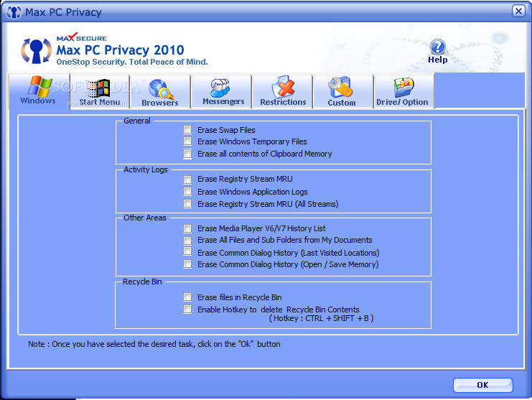Enable Erase Media Player V6/V7 History List
532x400 pixels.
(x=187, y=228)
